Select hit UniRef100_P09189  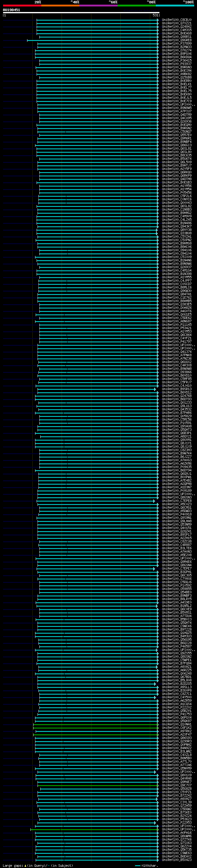click(176, 491)
